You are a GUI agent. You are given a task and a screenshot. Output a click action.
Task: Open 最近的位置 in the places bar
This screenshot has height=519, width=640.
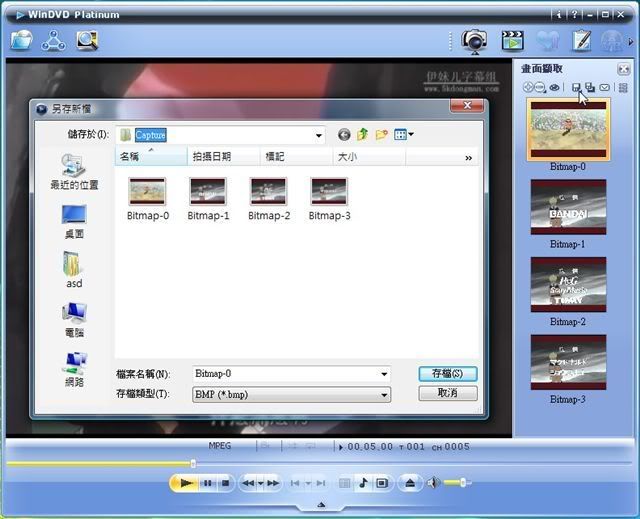(x=74, y=172)
